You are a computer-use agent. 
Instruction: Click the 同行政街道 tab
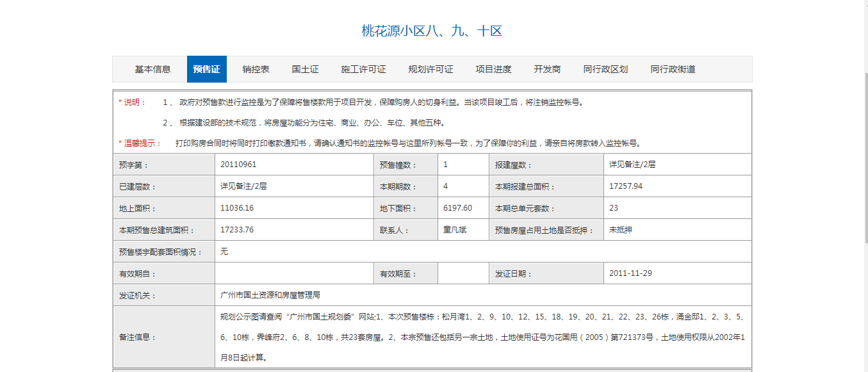click(x=673, y=69)
